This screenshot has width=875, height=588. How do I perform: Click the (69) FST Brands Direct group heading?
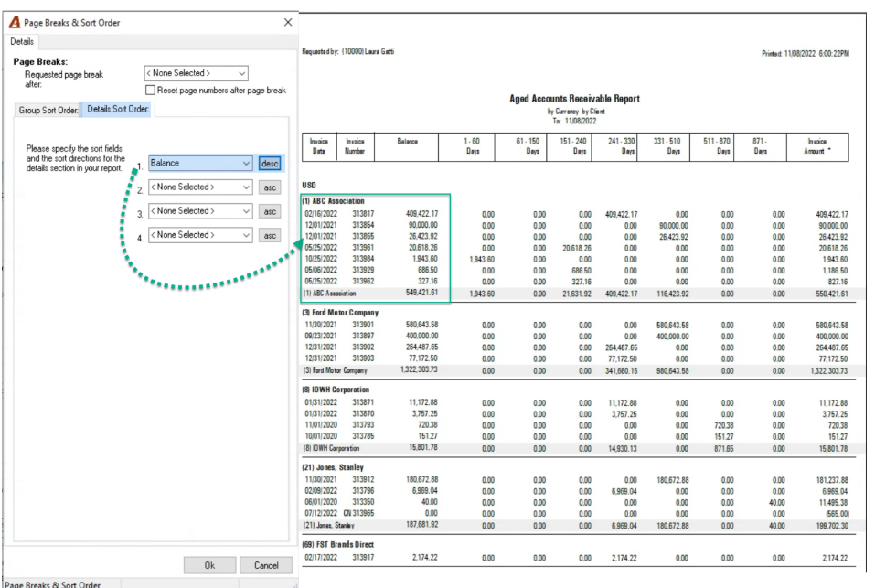click(x=338, y=544)
